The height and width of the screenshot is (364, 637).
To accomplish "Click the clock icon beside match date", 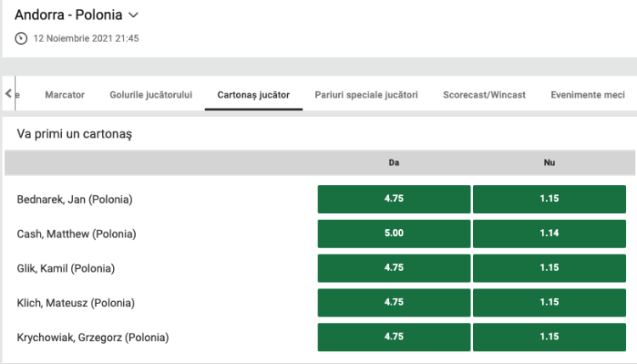I will coord(21,38).
